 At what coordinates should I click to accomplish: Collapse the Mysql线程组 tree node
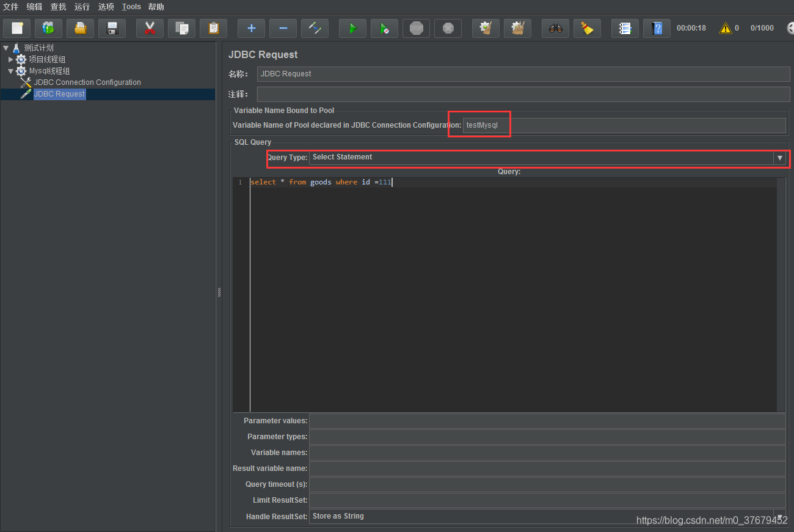click(x=10, y=71)
